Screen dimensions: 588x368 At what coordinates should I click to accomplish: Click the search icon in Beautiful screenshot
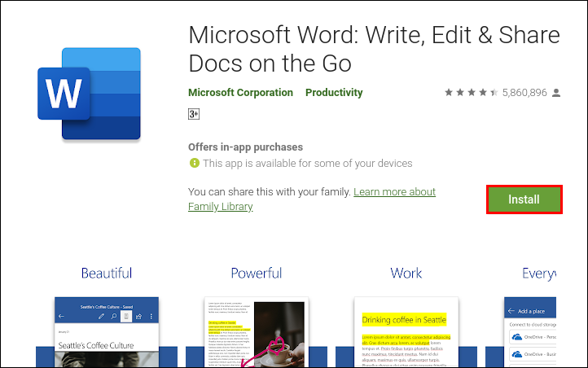112,315
